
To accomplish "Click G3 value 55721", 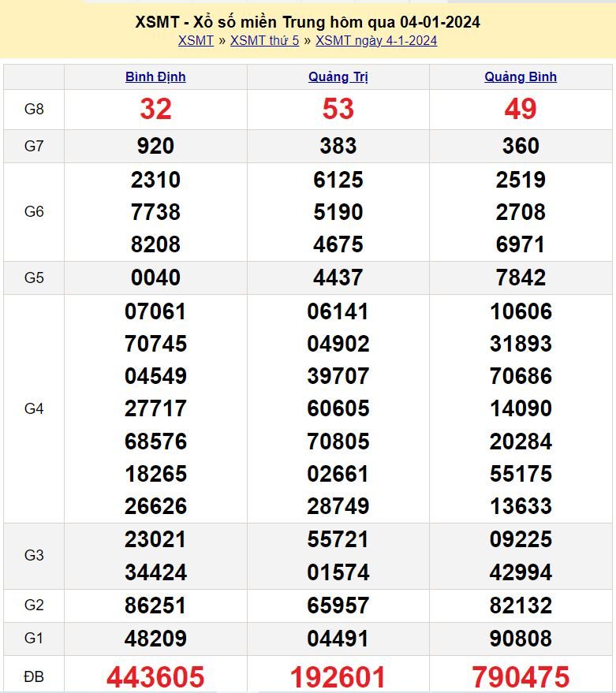I will pos(338,539).
